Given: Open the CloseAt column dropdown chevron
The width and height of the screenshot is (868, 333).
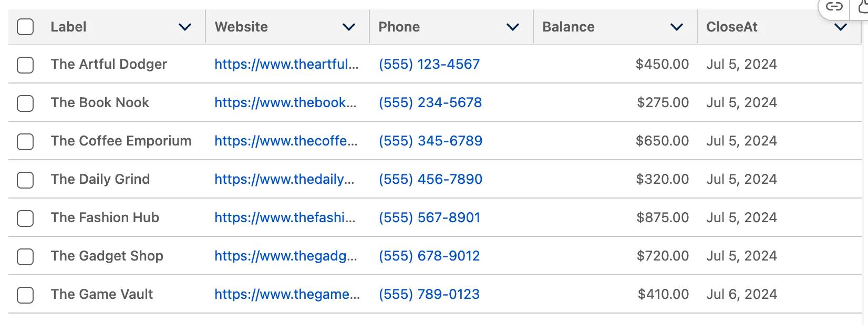Looking at the screenshot, I should (x=841, y=27).
